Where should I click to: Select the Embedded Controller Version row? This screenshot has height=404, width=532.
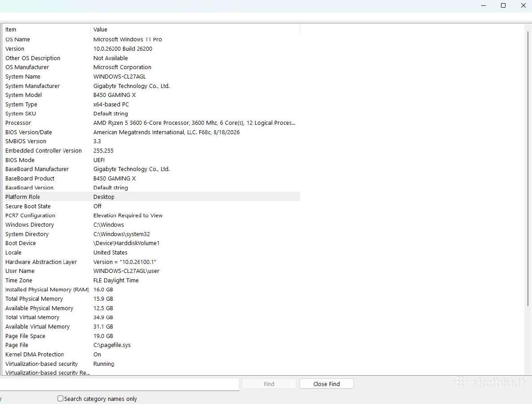151,151
